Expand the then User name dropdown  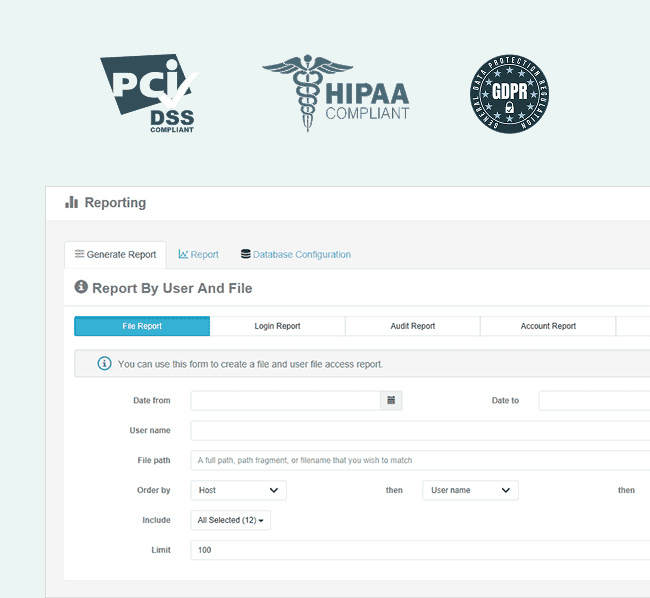pos(470,490)
